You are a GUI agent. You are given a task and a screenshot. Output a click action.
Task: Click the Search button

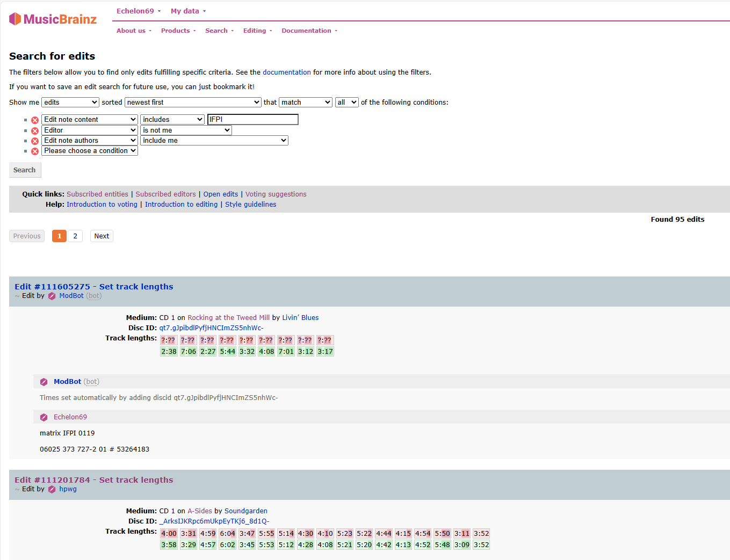pos(25,170)
